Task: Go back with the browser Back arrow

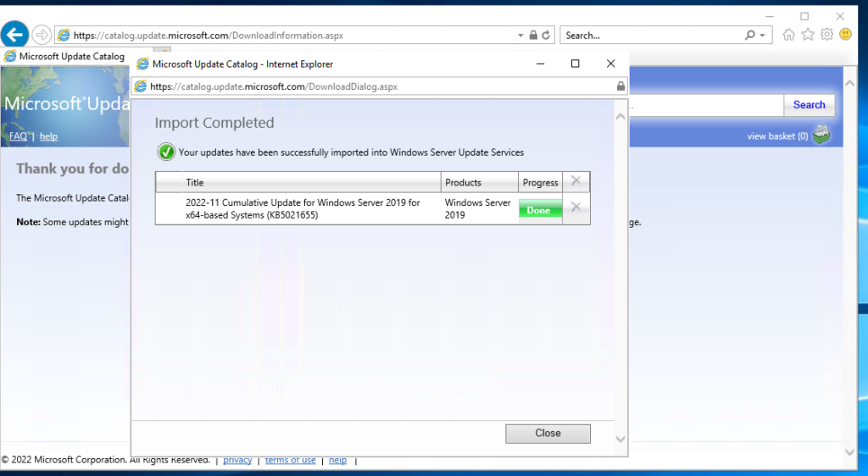Action: coord(15,35)
